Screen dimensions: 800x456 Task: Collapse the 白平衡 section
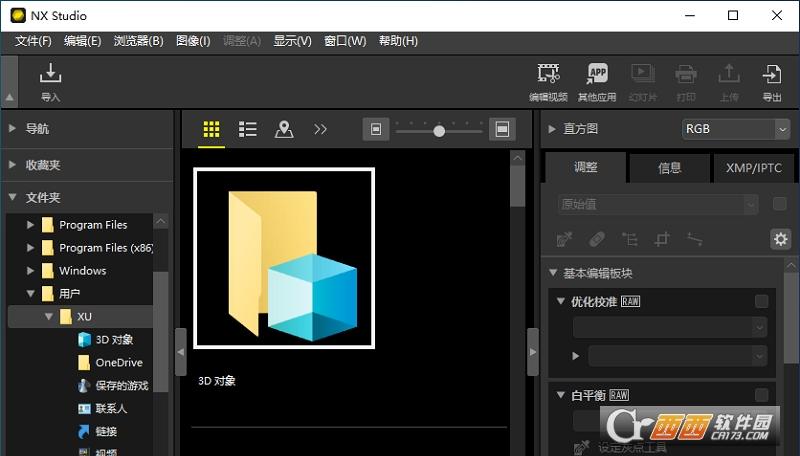tap(561, 395)
